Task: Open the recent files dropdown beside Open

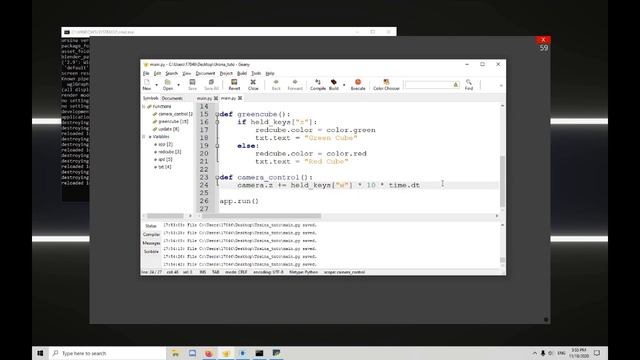Action: click(178, 85)
